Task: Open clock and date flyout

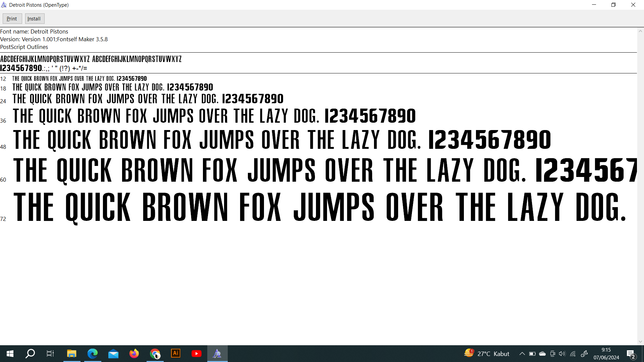Action: click(606, 354)
